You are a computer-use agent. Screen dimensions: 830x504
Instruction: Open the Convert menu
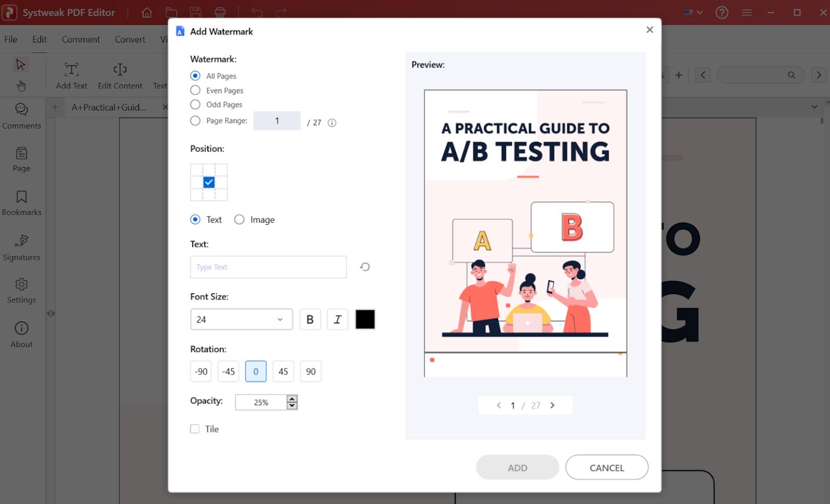130,39
